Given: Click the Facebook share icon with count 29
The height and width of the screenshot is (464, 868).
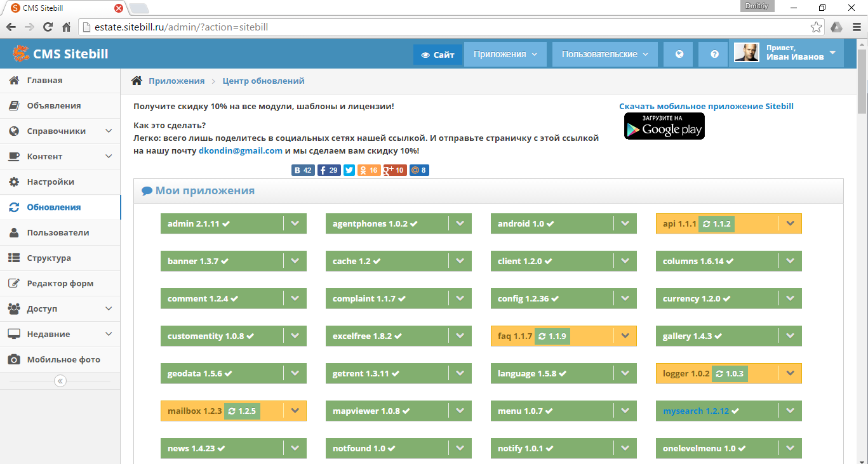Looking at the screenshot, I should (329, 170).
